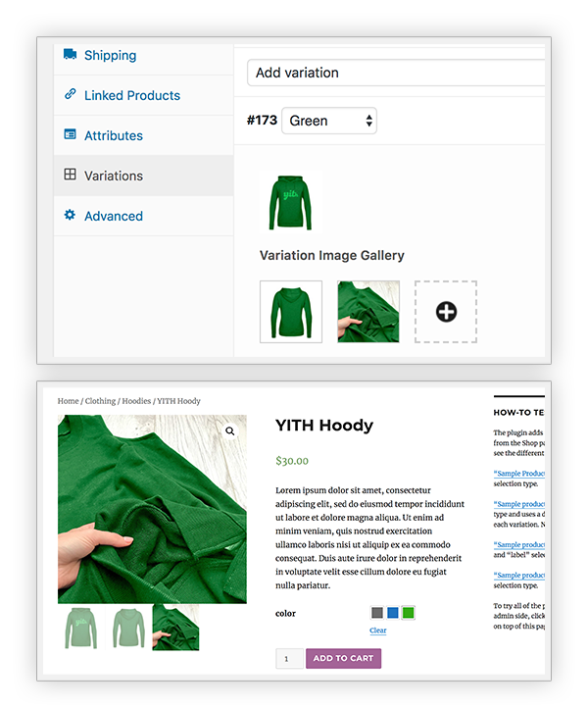Click the Shipping truck icon
This screenshot has width=588, height=708.
70,54
